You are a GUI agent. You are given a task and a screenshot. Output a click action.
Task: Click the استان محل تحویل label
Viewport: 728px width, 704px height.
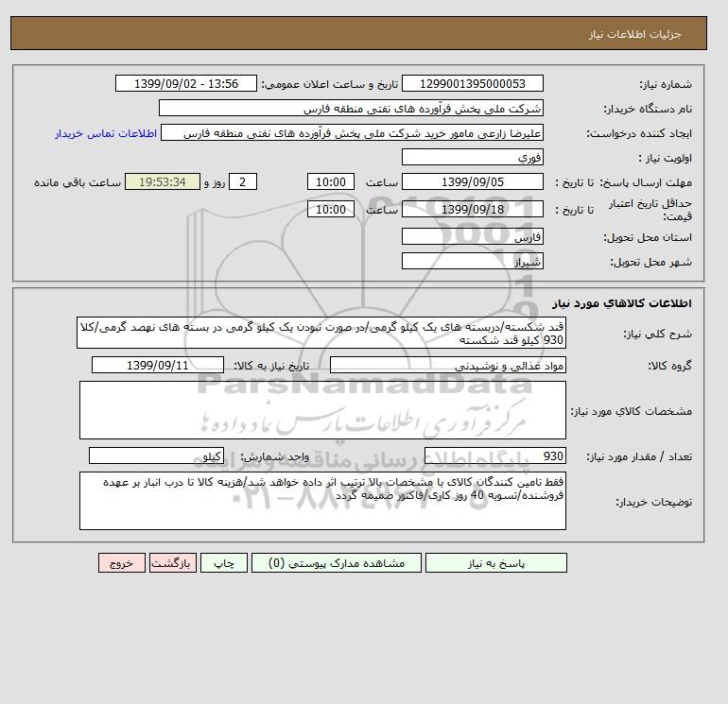(x=648, y=237)
